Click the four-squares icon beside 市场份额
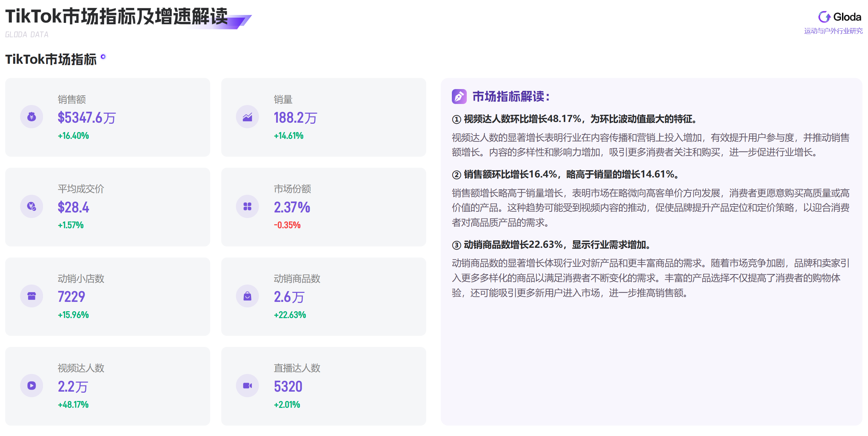This screenshot has height=436, width=868. (247, 207)
